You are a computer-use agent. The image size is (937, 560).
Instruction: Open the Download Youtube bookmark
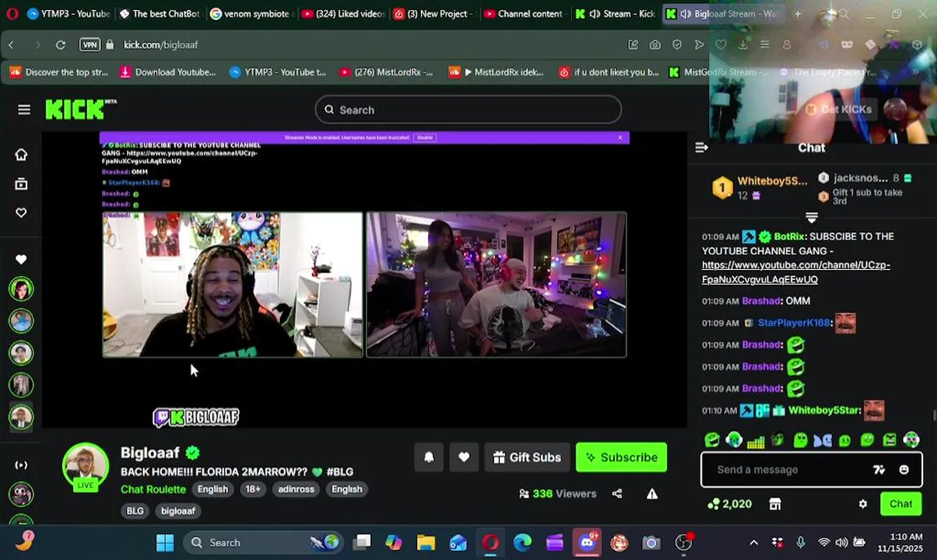click(167, 72)
